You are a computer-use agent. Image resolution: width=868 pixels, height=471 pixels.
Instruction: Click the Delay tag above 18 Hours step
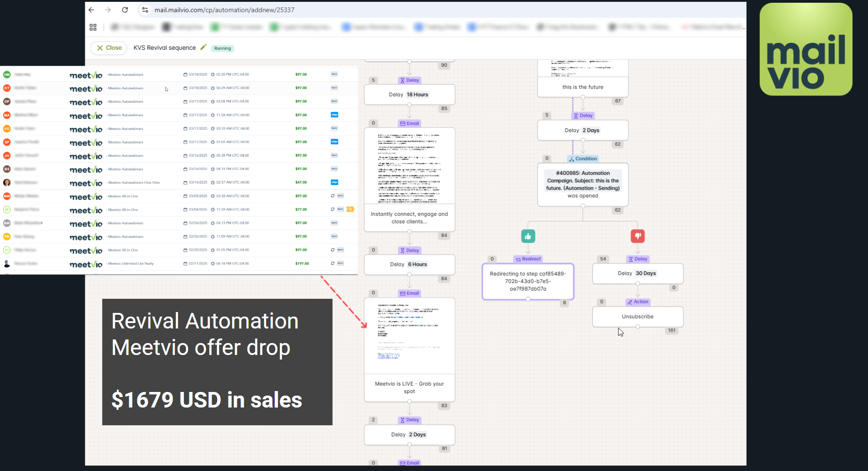click(409, 80)
